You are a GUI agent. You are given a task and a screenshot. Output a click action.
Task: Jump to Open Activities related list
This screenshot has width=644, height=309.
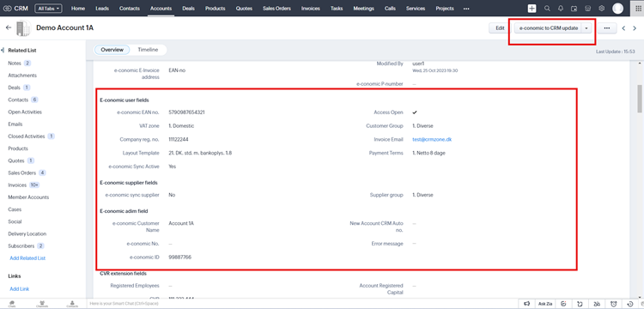coord(25,112)
